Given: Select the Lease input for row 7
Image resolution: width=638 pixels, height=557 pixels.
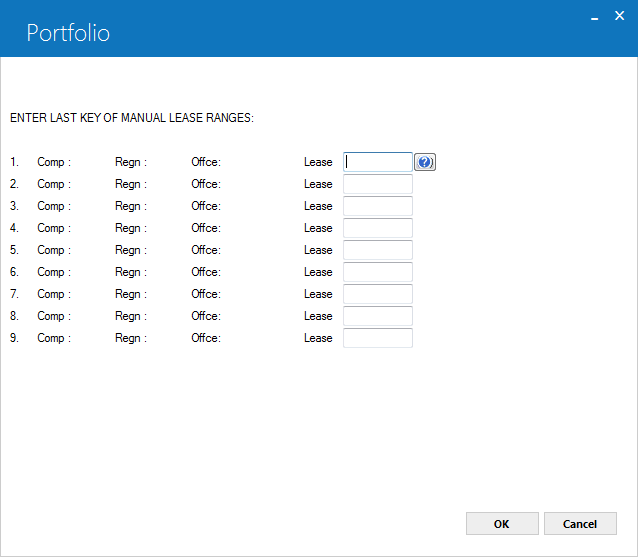Looking at the screenshot, I should point(378,294).
